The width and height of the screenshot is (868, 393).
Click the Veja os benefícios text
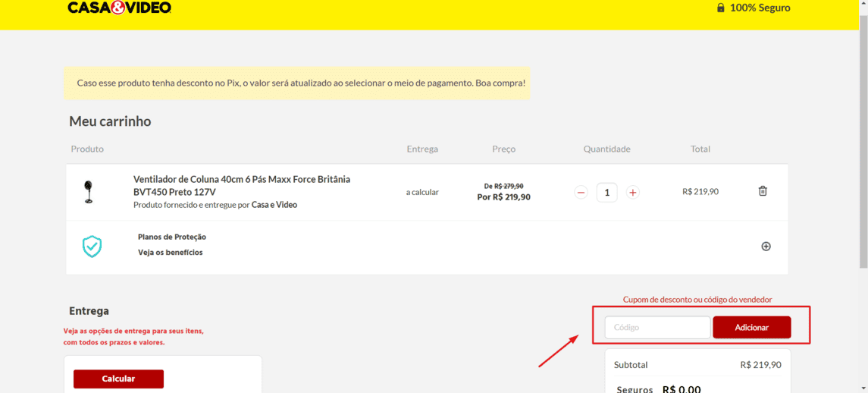170,253
